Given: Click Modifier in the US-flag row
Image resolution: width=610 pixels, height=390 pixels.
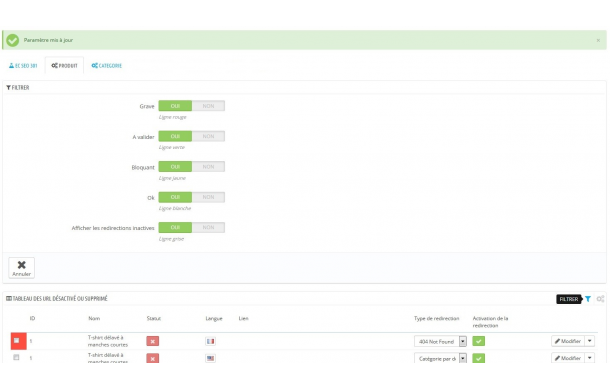Looking at the screenshot, I should (568, 358).
